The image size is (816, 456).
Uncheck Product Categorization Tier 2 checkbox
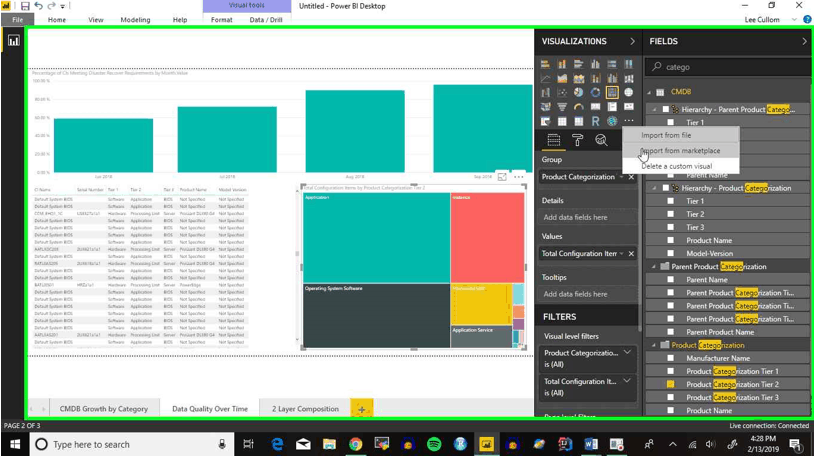(x=670, y=384)
